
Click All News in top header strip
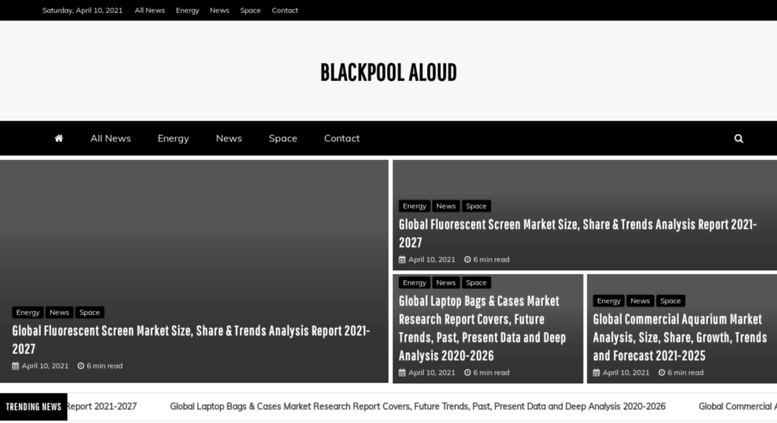pos(150,10)
